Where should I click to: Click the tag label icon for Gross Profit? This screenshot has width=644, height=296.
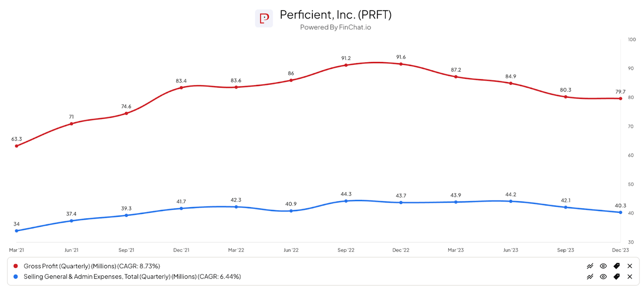pyautogui.click(x=616, y=266)
